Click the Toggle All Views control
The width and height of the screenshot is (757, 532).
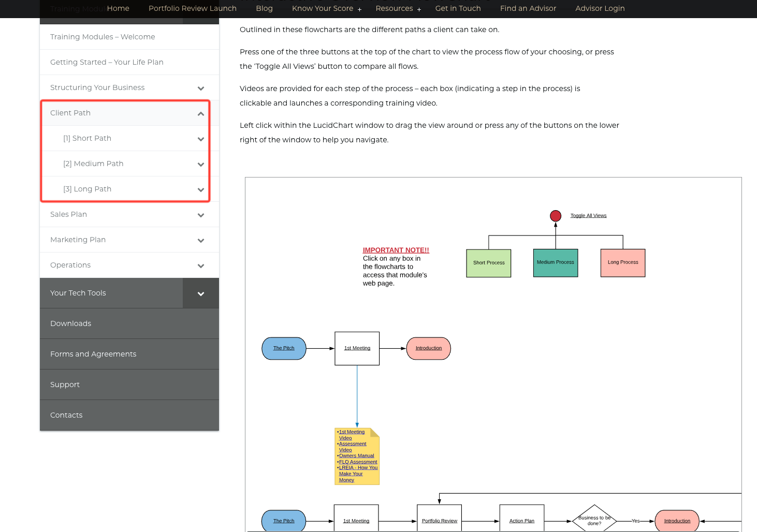click(x=588, y=215)
